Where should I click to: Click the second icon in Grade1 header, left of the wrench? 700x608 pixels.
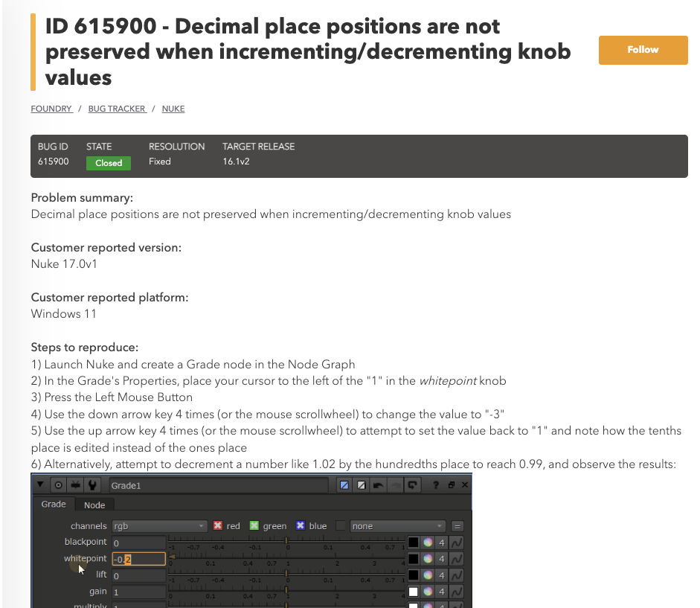pyautogui.click(x=75, y=485)
